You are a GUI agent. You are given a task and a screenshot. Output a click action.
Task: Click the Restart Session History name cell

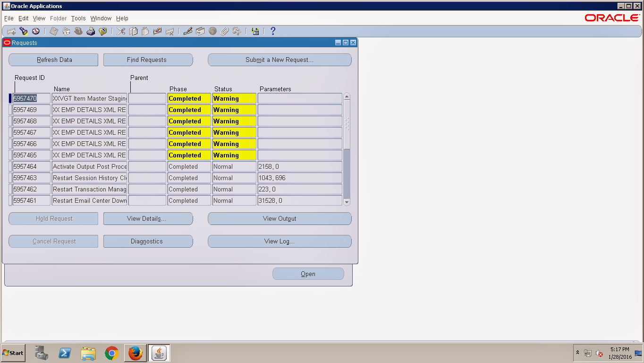coord(89,178)
